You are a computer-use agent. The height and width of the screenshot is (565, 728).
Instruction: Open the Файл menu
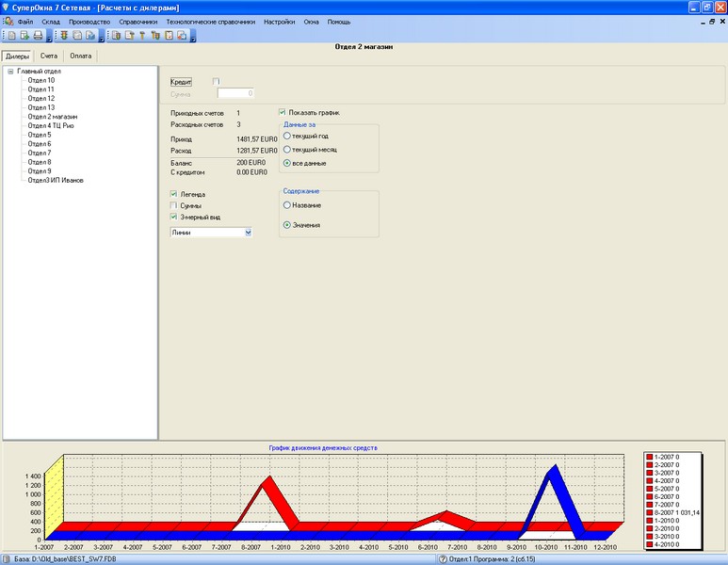tap(25, 22)
